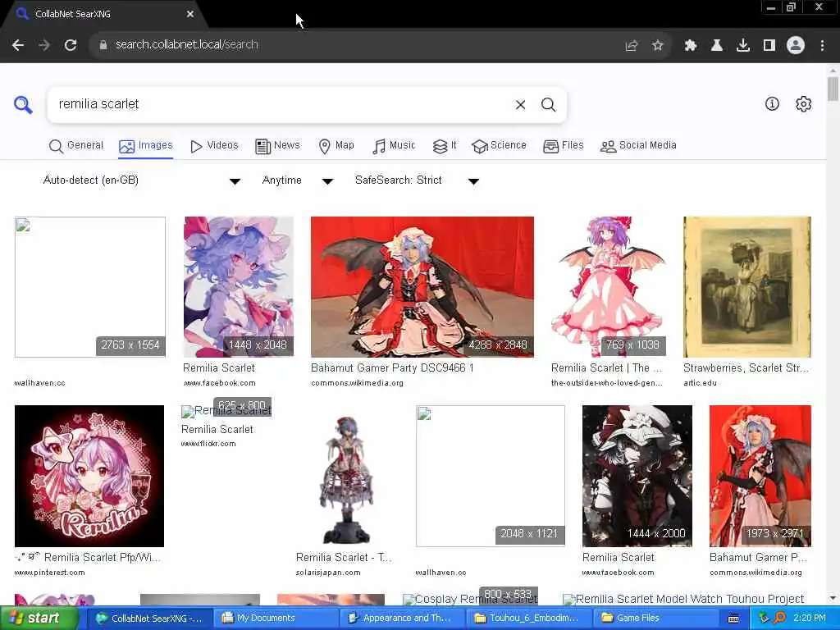The image size is (840, 630).
Task: Switch to the Music category tab
Action: [394, 146]
